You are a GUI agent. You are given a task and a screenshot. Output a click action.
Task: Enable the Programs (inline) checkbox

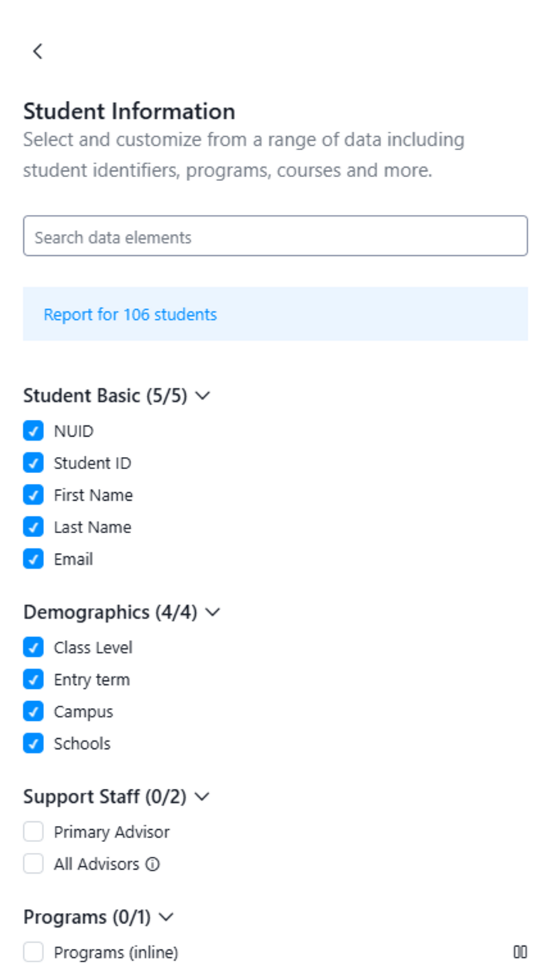32,952
